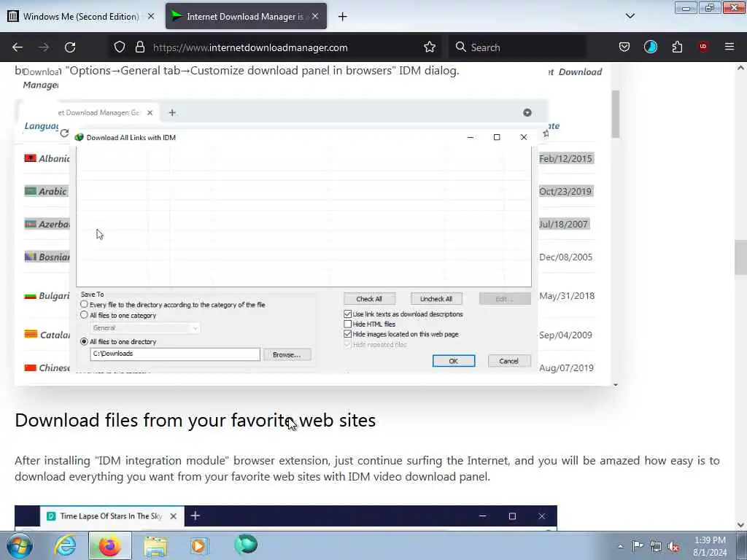This screenshot has height=560, width=747.
Task: Click Cancel in Download All Links dialog
Action: click(x=508, y=361)
